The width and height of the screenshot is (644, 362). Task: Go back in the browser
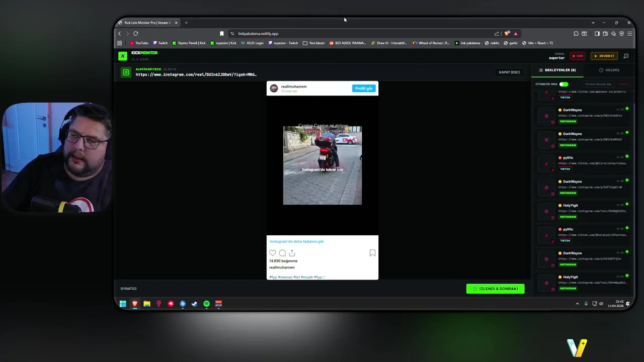120,34
